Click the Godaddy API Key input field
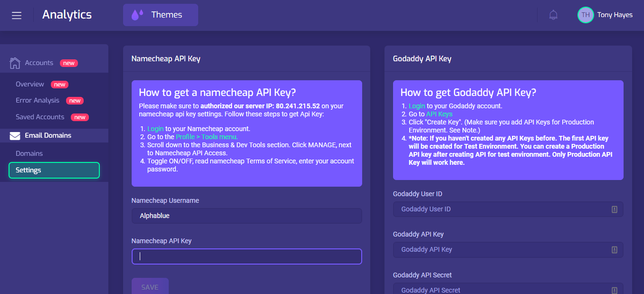This screenshot has width=644, height=294. pos(508,250)
